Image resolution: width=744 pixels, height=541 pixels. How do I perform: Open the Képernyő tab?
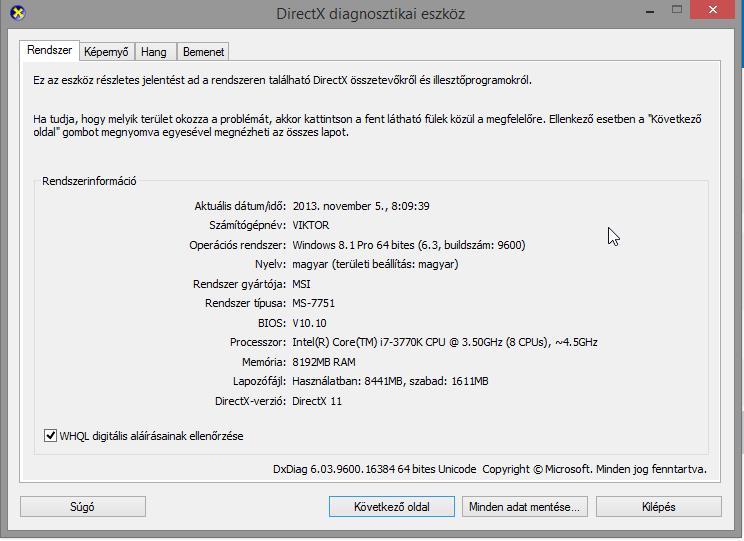[x=106, y=52]
